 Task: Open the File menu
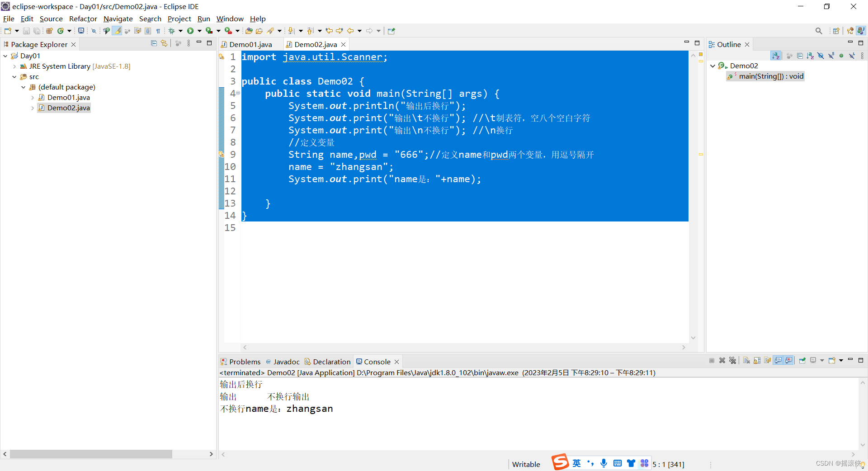(9, 19)
